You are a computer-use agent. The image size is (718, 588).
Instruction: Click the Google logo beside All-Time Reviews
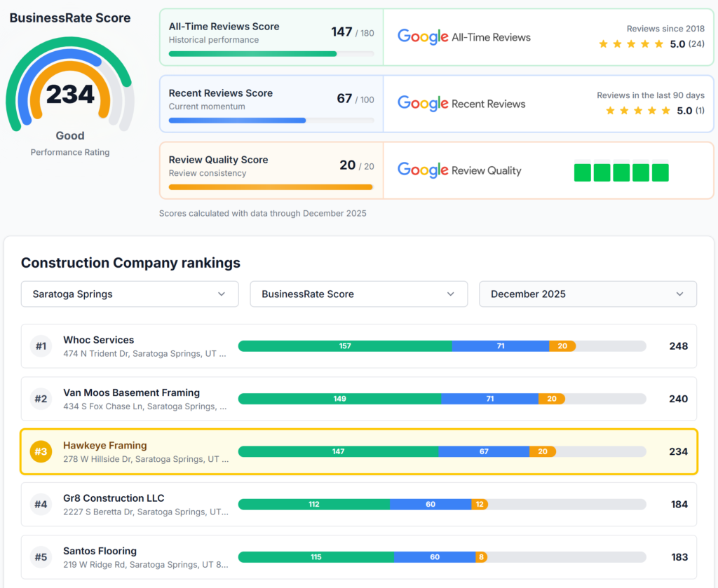pyautogui.click(x=423, y=37)
